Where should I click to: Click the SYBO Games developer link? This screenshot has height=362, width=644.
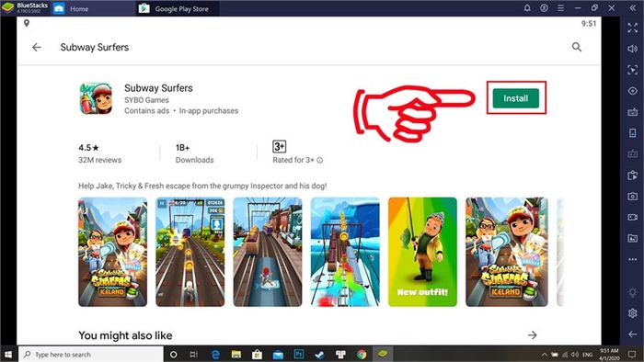(x=146, y=100)
